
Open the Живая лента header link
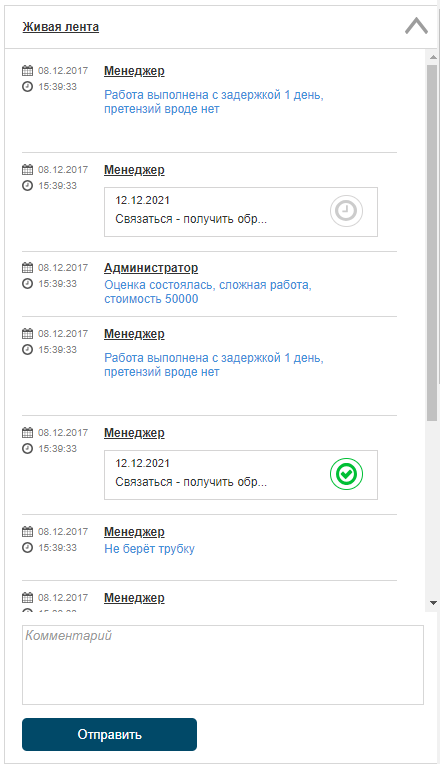[x=60, y=27]
